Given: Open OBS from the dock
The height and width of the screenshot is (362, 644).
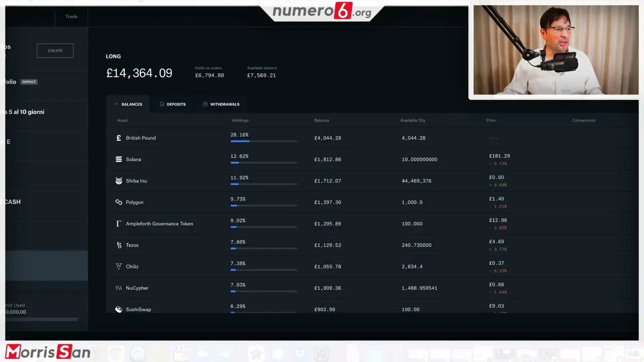Looking at the screenshot, I should click(x=321, y=354).
